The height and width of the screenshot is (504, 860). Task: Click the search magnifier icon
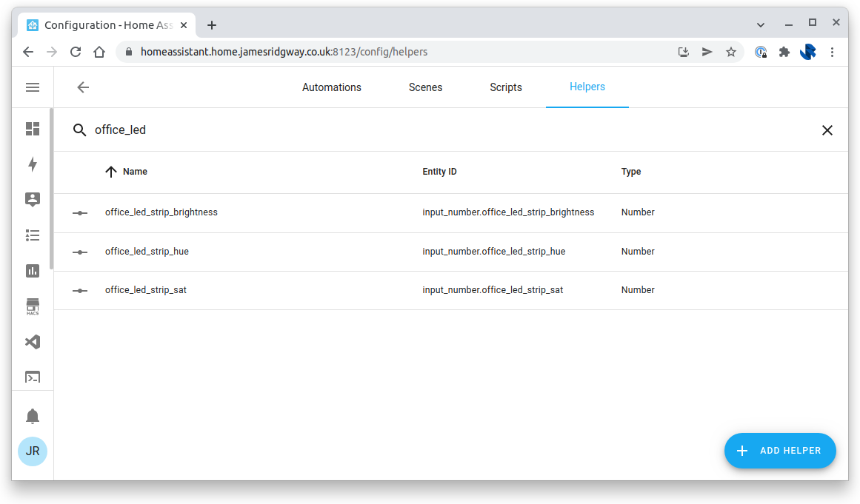(x=79, y=130)
